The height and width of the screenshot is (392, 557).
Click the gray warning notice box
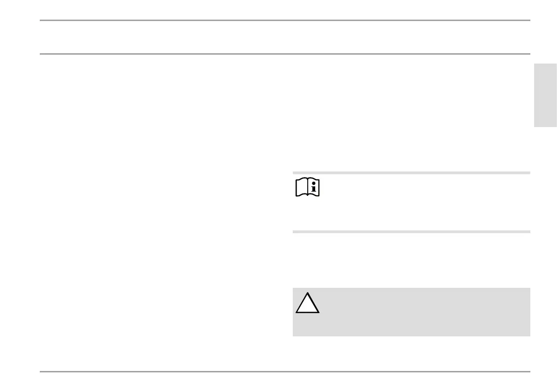(412, 312)
